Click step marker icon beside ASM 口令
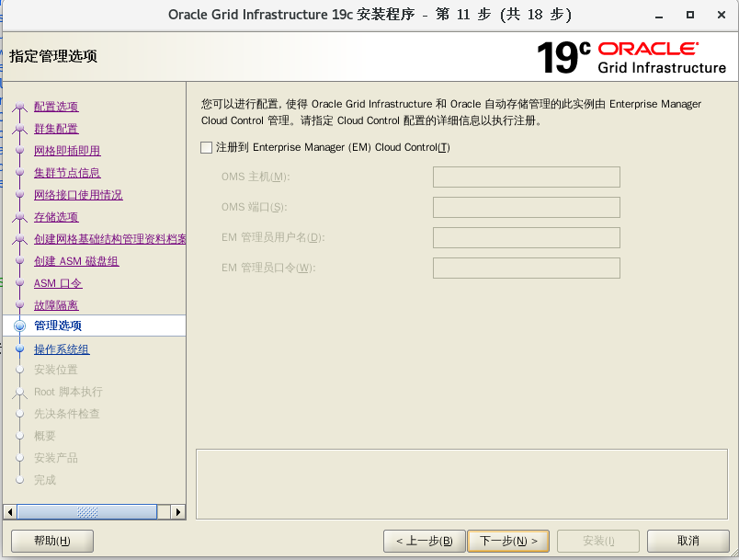The height and width of the screenshot is (560, 739). click(x=20, y=282)
